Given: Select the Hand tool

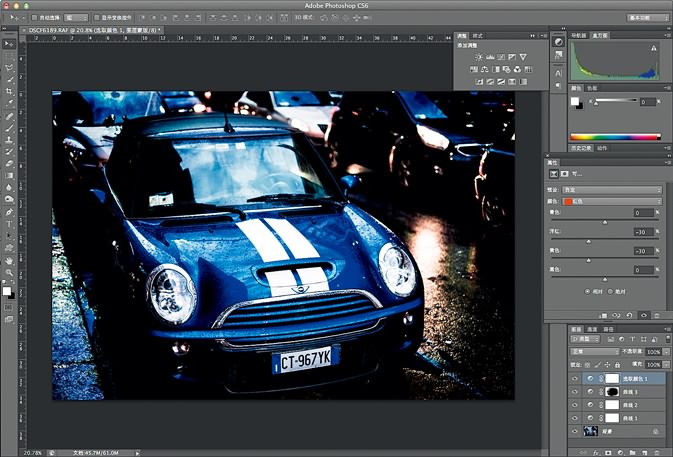Looking at the screenshot, I should pos(9,260).
